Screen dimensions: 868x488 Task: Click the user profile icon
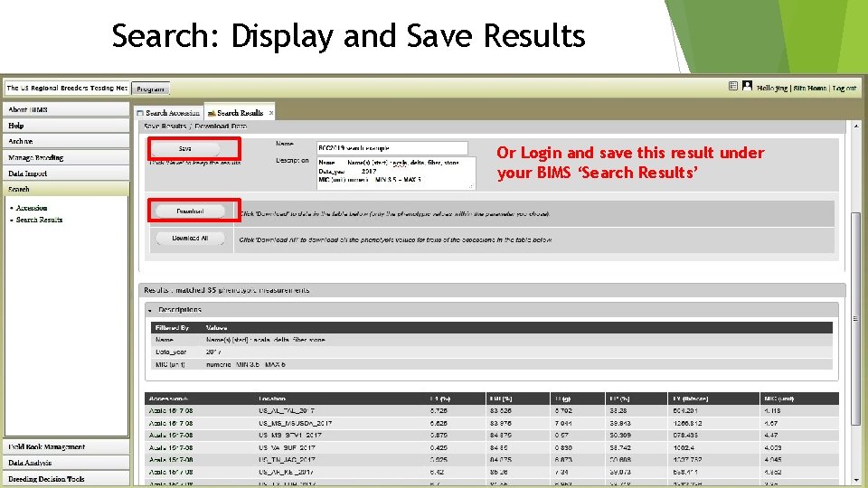(747, 85)
